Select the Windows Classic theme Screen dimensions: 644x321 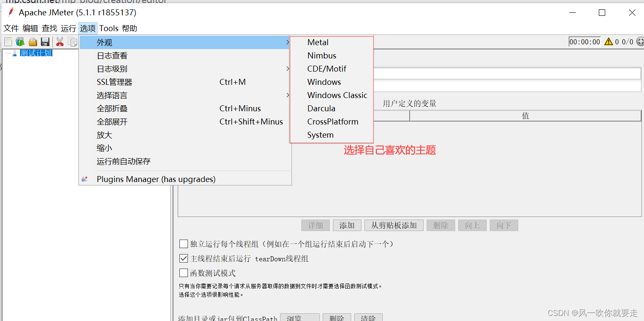pos(332,95)
